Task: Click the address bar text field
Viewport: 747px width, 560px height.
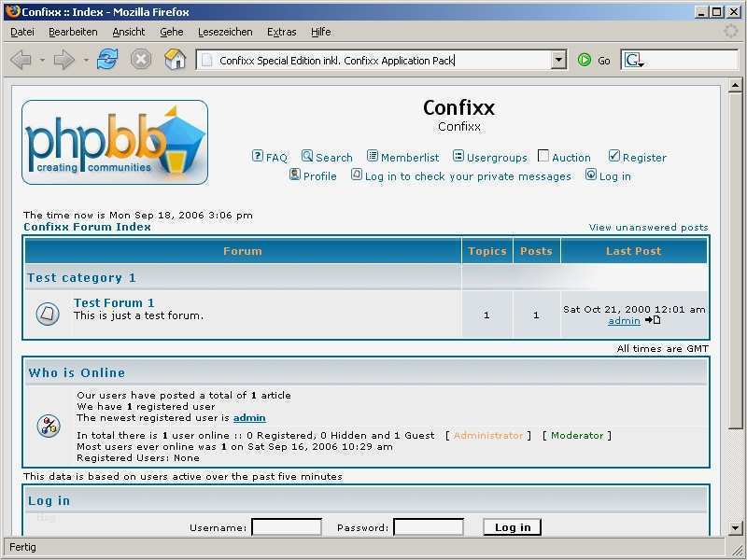Action: 381,61
